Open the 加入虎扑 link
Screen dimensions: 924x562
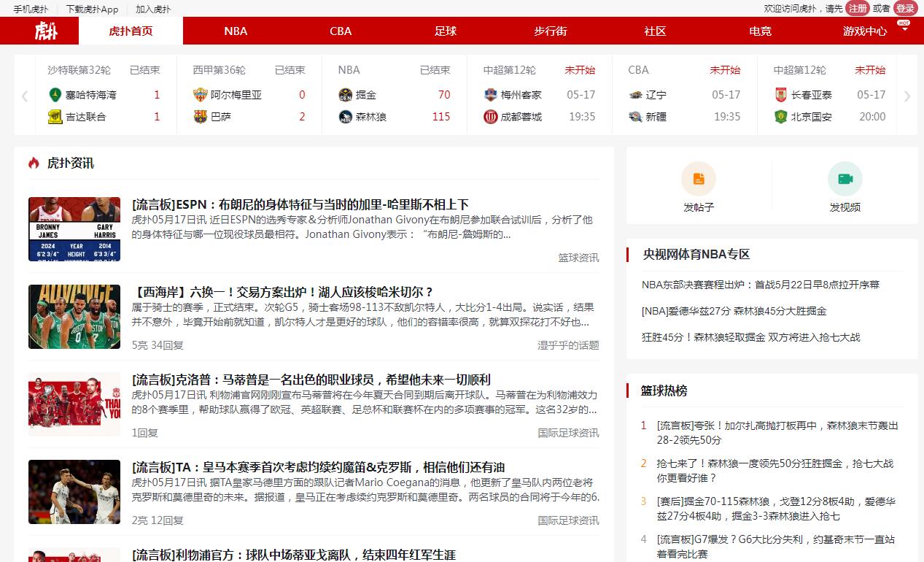153,9
